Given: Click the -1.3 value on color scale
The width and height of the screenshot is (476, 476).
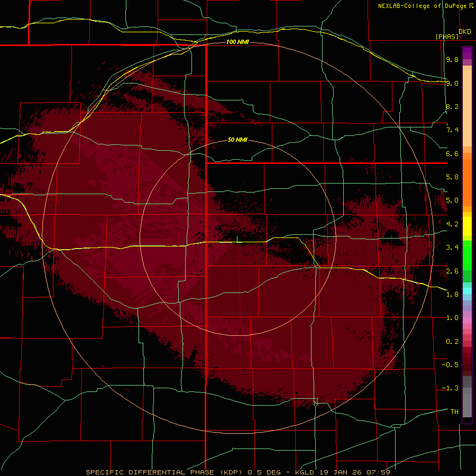Looking at the screenshot, I should coord(450,388).
